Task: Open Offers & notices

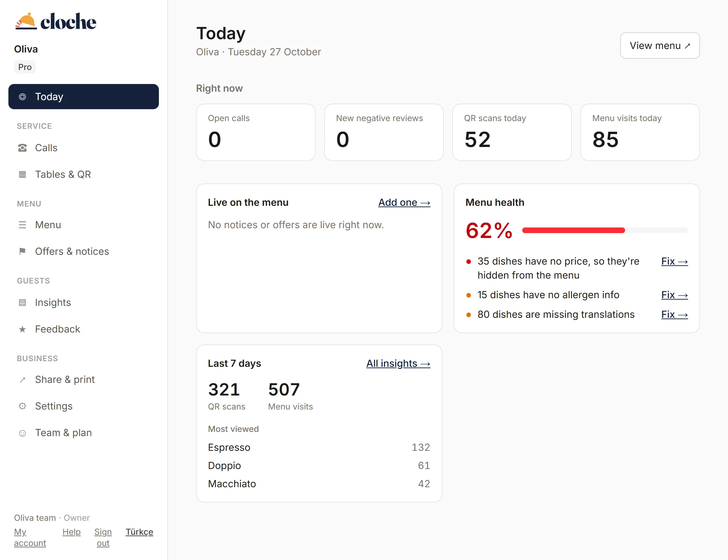Action: click(x=84, y=251)
